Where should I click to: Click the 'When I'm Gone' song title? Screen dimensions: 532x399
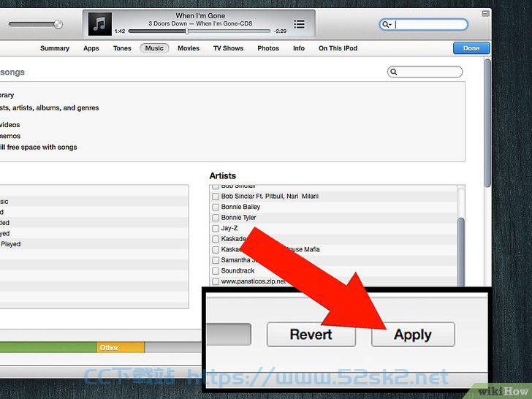coord(200,15)
